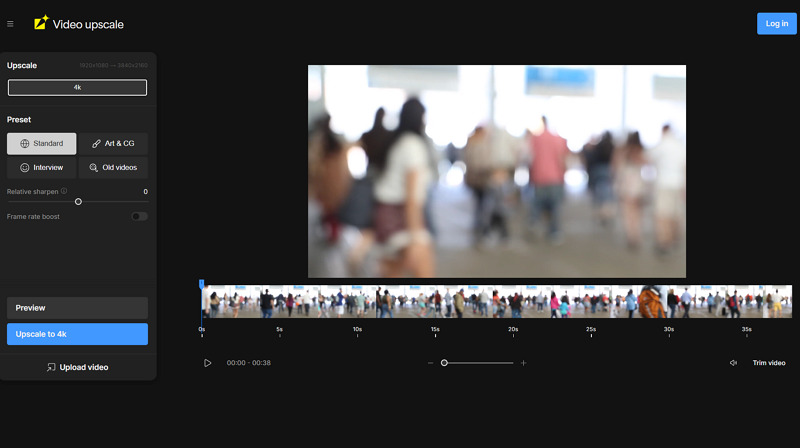Click Upload video

tap(77, 367)
